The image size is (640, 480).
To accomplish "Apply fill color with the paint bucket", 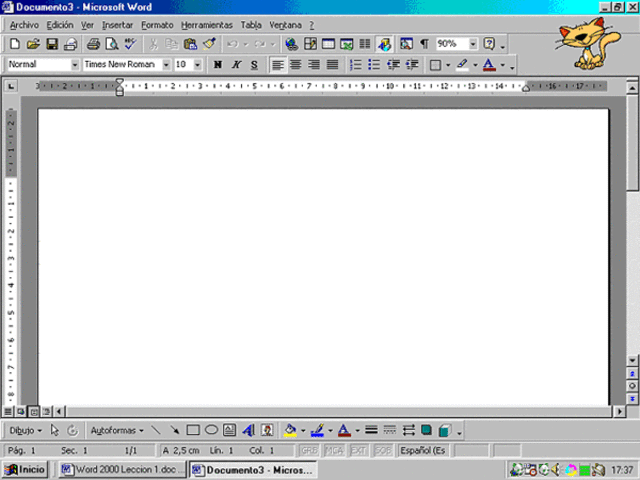I will 290,430.
